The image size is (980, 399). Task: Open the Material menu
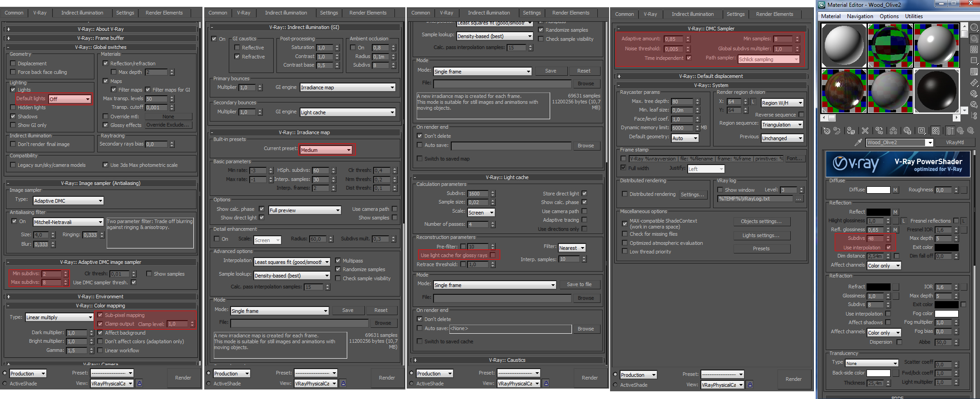point(831,16)
